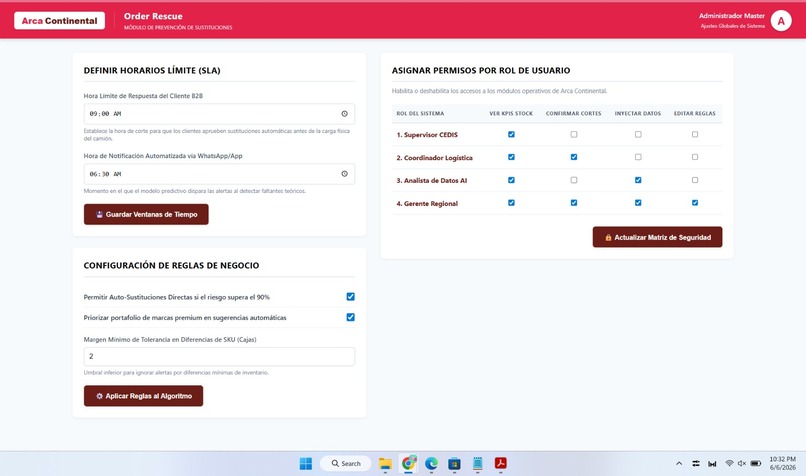This screenshot has width=806, height=476.
Task: Check Editar Reglas for Coordinador Logística
Action: 695,157
